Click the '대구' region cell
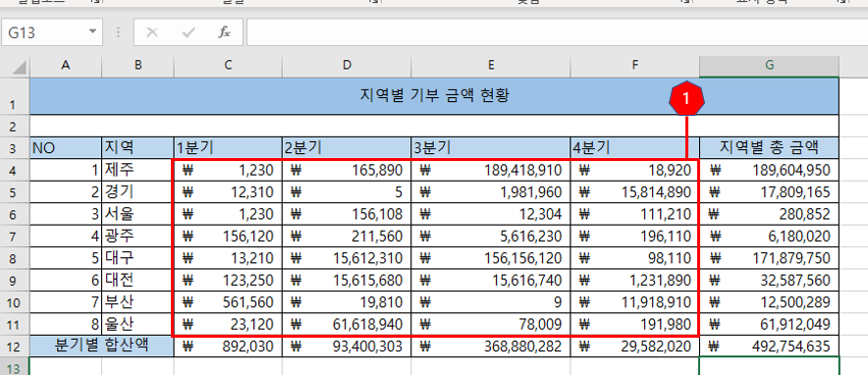 pyautogui.click(x=137, y=258)
